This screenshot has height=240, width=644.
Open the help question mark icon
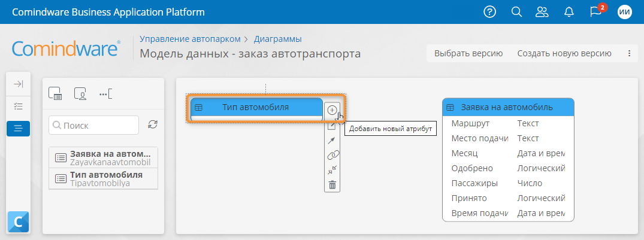point(489,12)
